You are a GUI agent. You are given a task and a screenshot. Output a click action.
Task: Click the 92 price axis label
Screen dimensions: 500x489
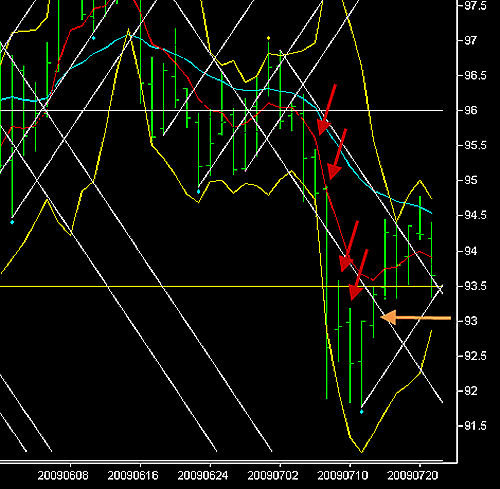click(471, 391)
